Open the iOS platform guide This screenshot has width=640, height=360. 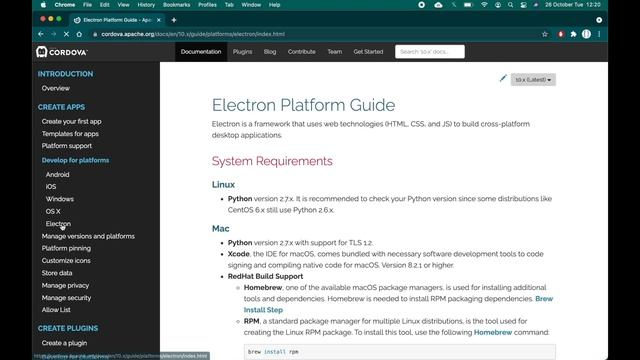coord(51,187)
